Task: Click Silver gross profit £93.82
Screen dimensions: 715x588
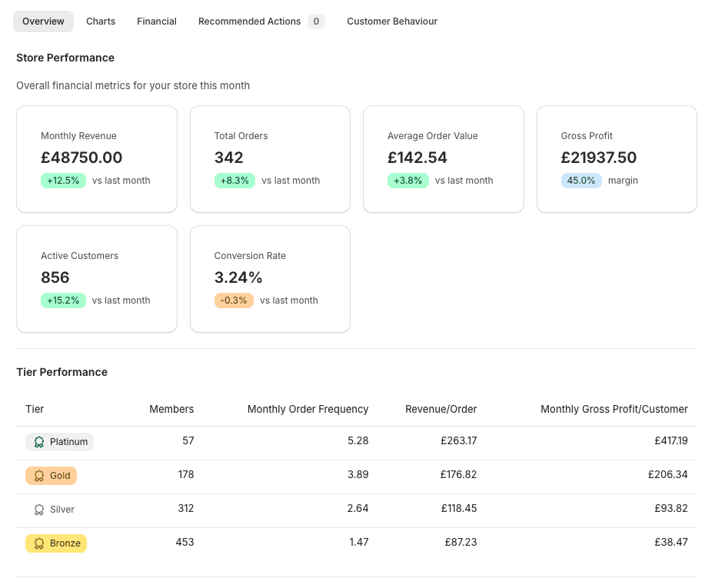Action: tap(671, 508)
